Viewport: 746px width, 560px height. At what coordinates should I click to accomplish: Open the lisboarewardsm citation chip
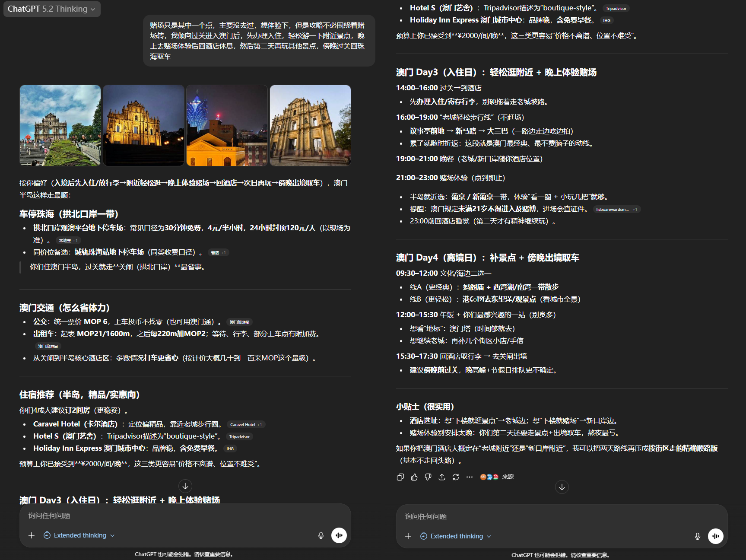click(616, 210)
